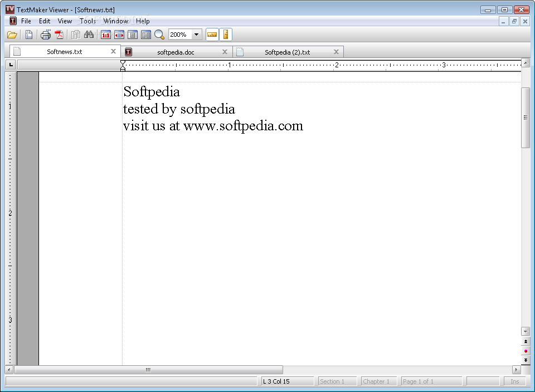535x392 pixels.
Task: Switch to Softnews.txt tab
Action: pos(65,52)
